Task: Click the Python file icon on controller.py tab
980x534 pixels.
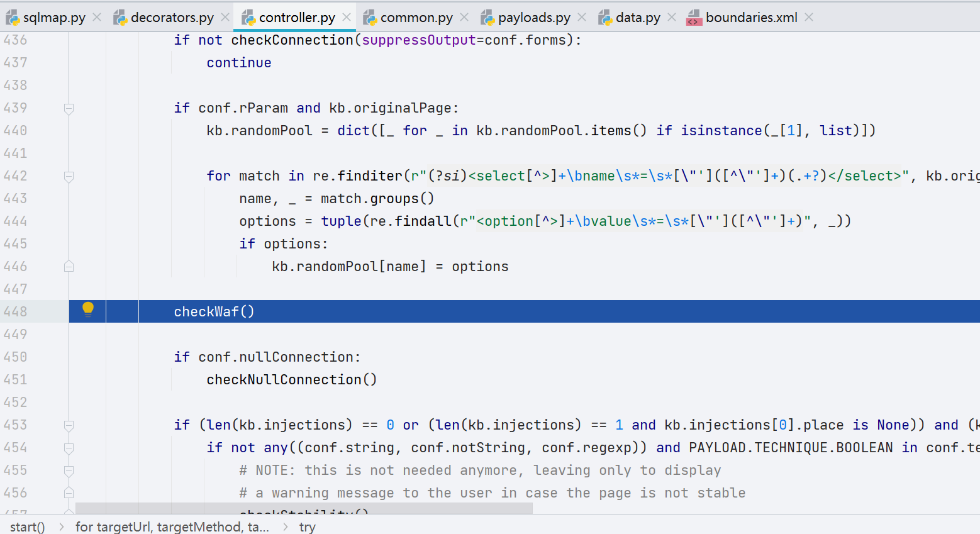Action: click(248, 18)
